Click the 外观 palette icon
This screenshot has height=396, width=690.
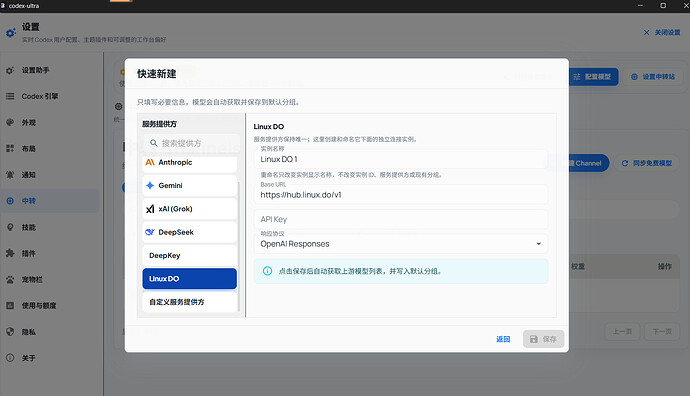10,122
